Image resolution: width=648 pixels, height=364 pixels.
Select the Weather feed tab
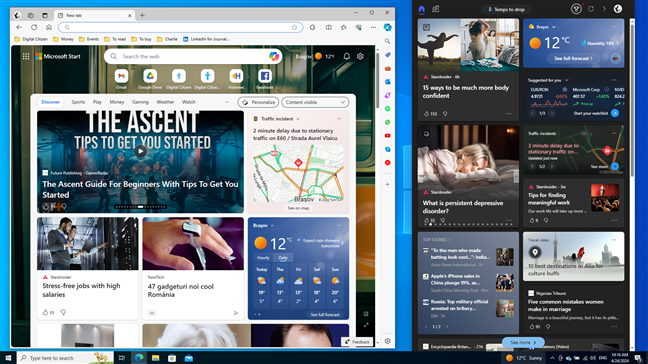tap(165, 102)
